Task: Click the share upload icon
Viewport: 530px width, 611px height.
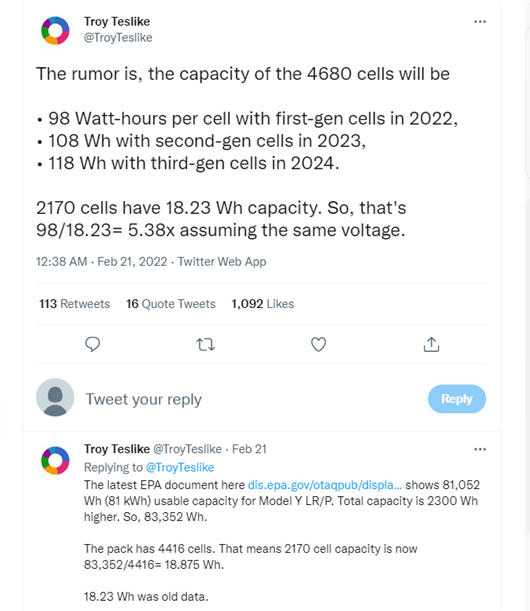Action: coord(431,344)
